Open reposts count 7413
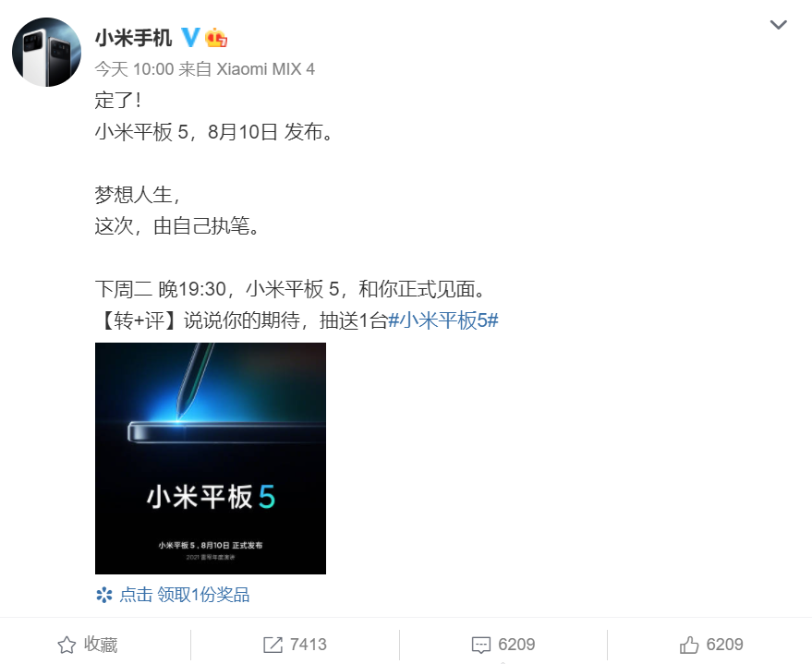Viewport: 812px width, 664px height. [x=309, y=645]
